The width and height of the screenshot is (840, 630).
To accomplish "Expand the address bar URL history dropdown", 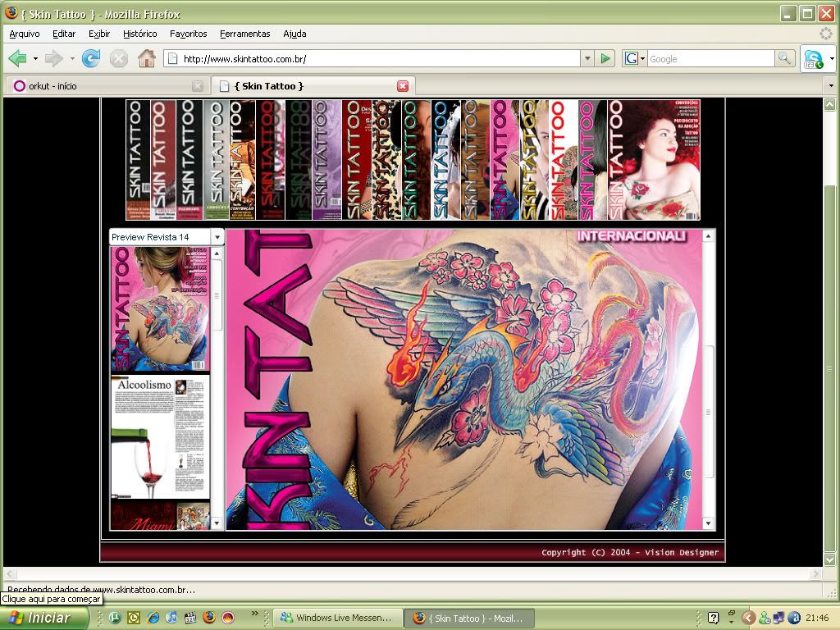I will pyautogui.click(x=587, y=58).
